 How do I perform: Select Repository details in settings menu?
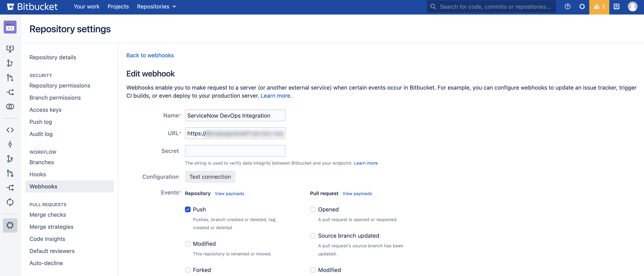(x=53, y=57)
